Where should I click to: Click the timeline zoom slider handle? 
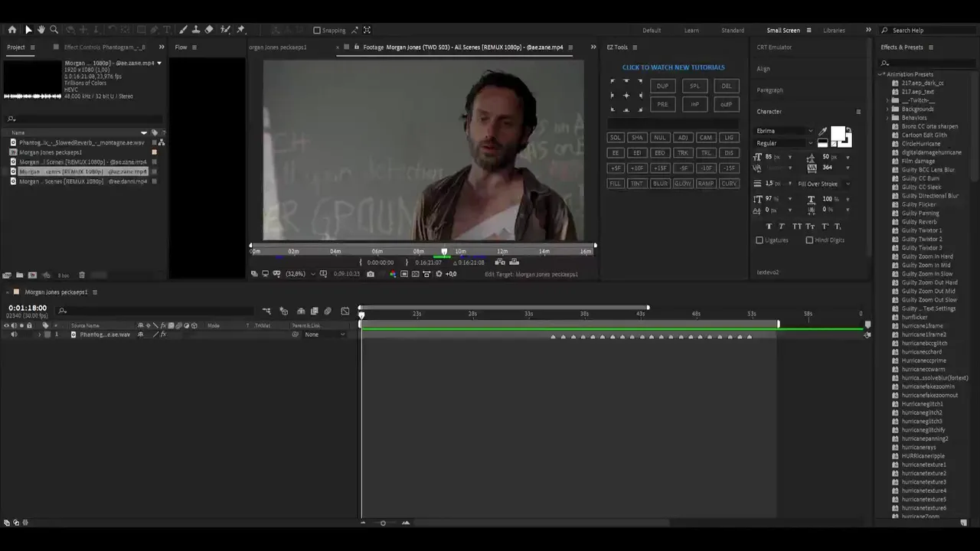(x=383, y=523)
